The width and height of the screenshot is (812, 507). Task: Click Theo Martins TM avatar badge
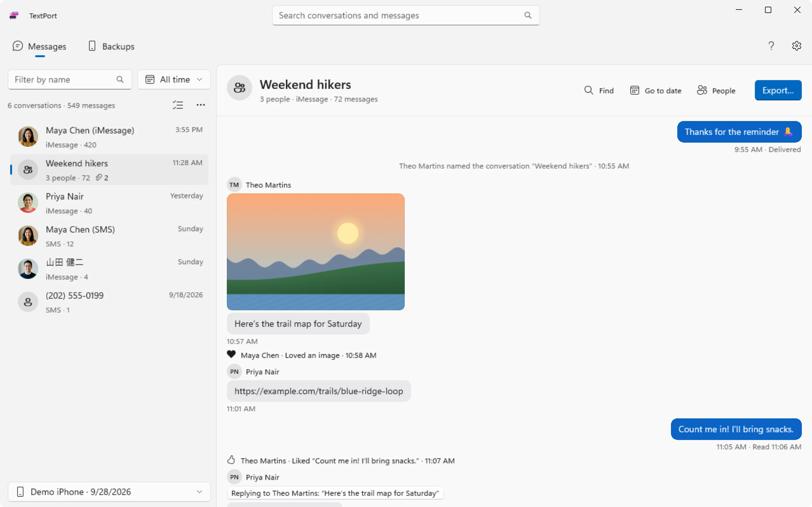[234, 185]
